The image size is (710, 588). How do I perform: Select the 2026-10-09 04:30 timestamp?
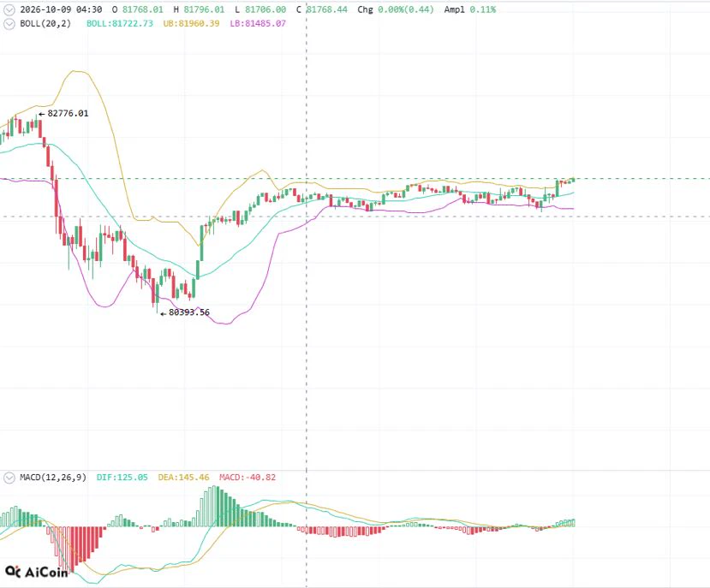61,9
